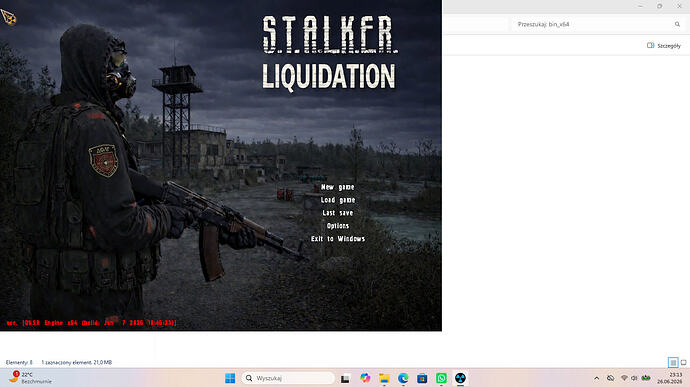Choose Exit to Windows

[x=338, y=239]
